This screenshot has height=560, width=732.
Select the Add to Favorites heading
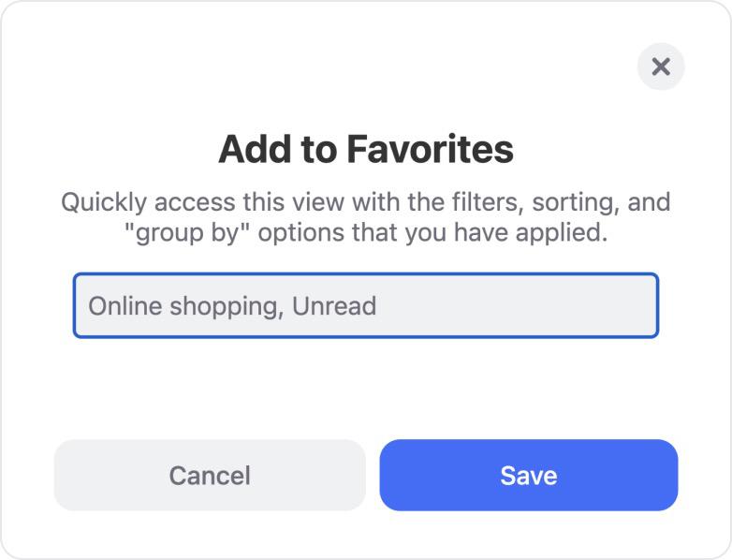coord(366,149)
